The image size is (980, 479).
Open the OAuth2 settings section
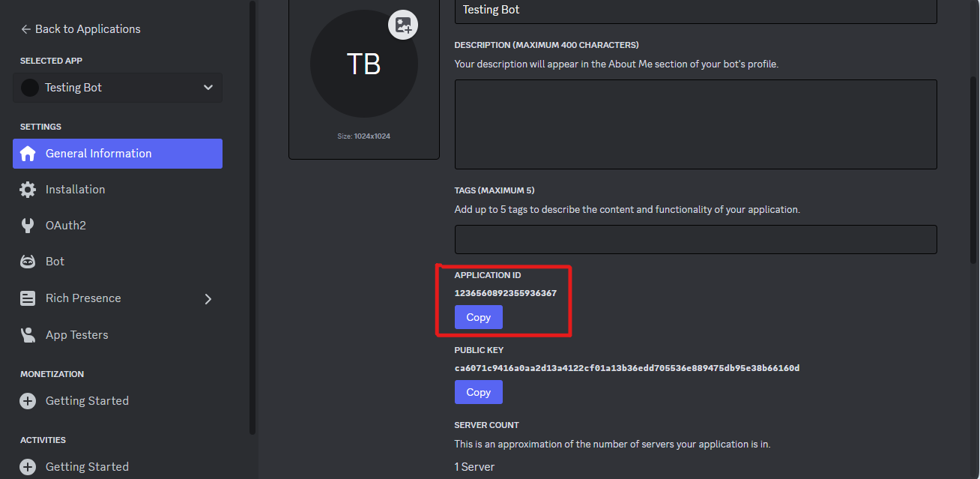[x=64, y=225]
